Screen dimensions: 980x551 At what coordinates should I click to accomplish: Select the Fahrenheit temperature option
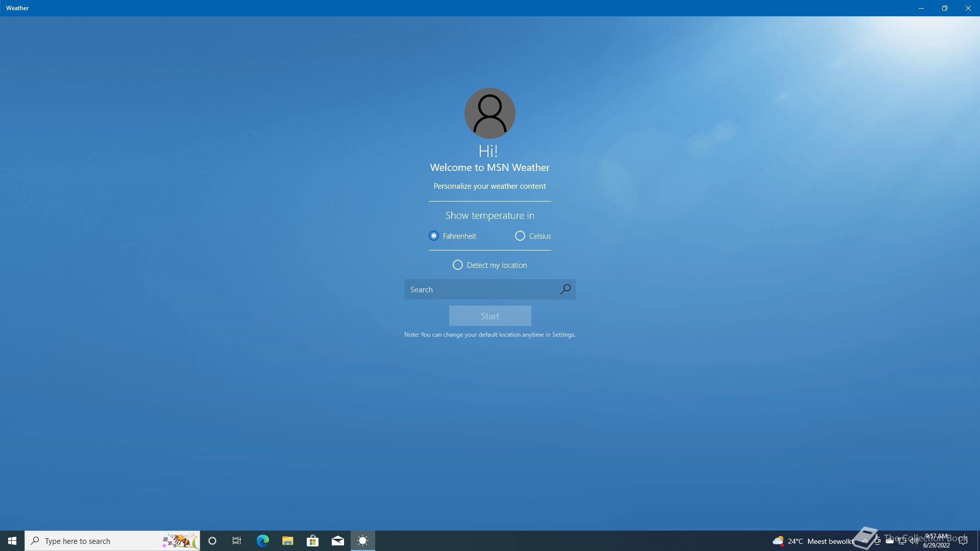click(x=452, y=236)
